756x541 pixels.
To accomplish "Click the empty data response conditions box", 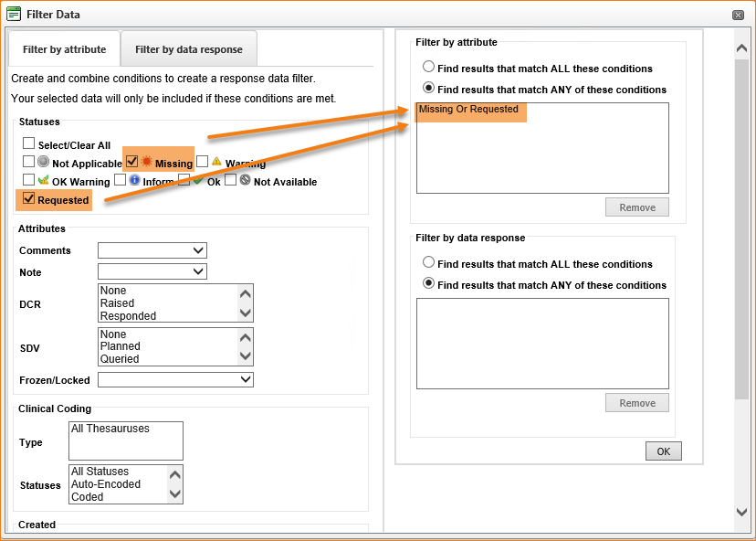I will click(542, 343).
